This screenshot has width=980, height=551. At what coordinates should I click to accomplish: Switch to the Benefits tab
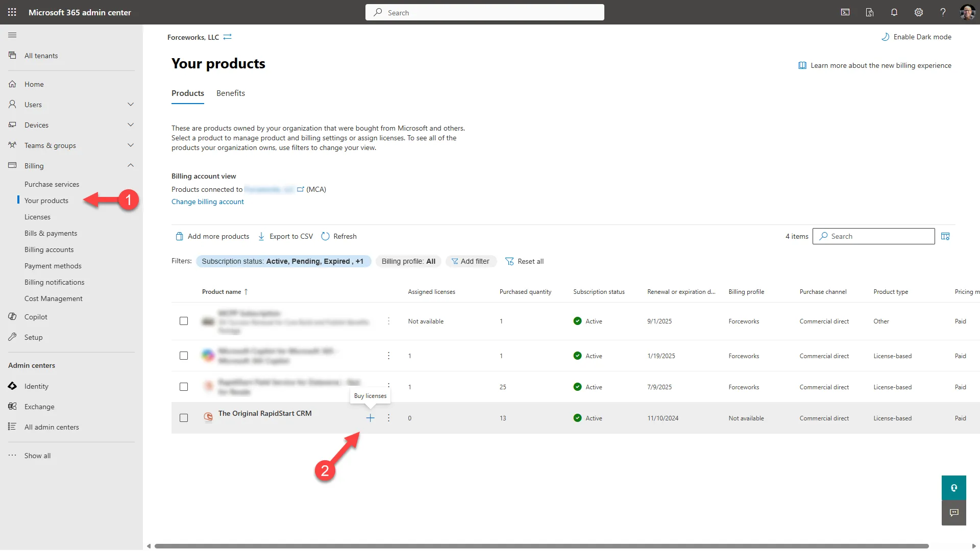pyautogui.click(x=230, y=93)
